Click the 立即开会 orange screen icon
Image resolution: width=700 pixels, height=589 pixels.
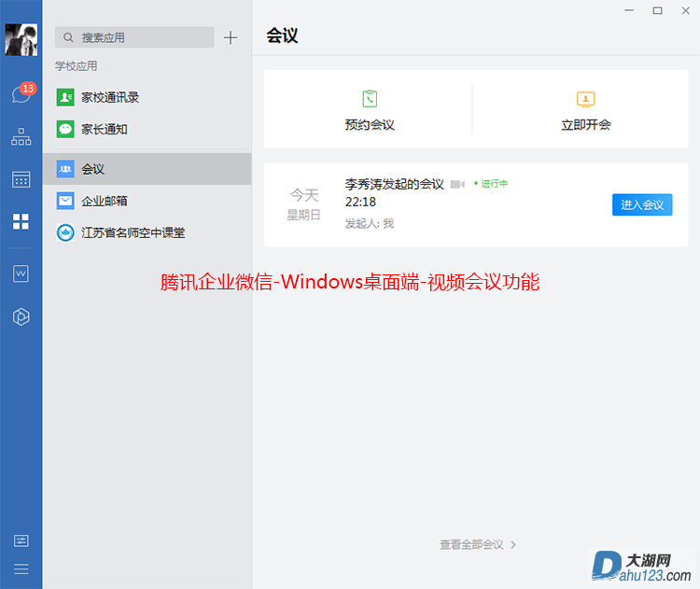(586, 99)
